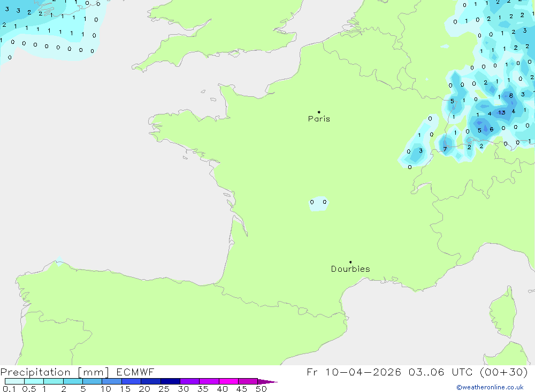Select the 25–30 mm navy legend swatch
Image resolution: width=535 pixels, height=392 pixels.
coord(170,381)
